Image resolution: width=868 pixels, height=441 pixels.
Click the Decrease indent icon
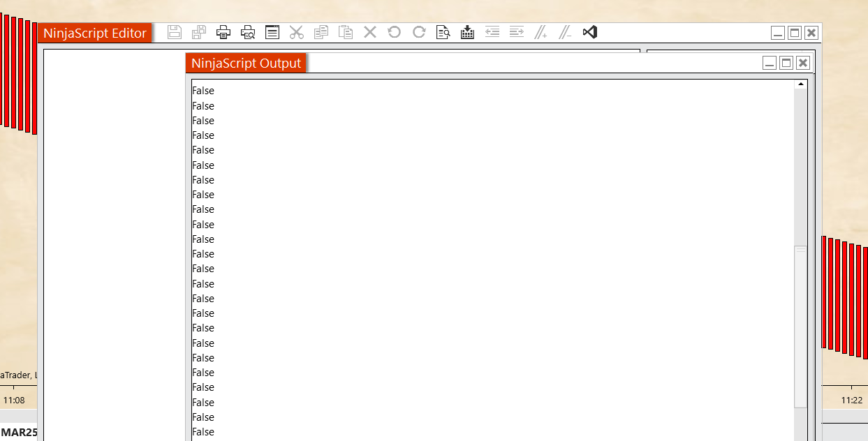point(492,32)
